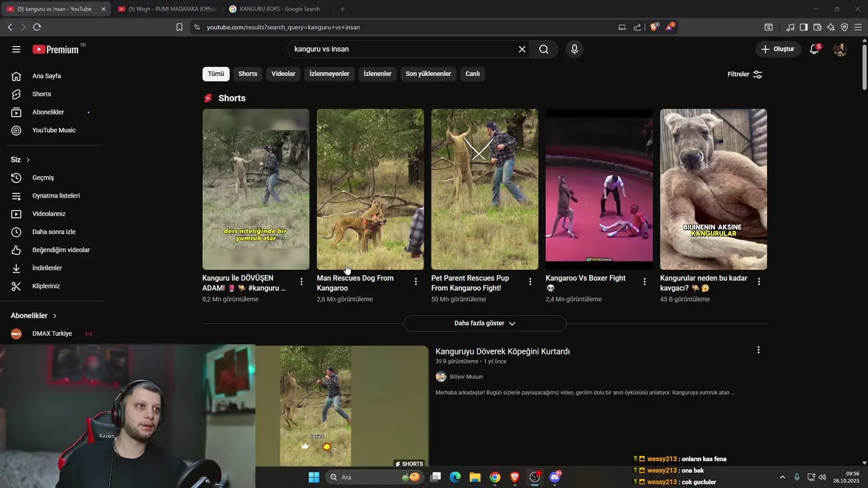The width and height of the screenshot is (868, 488).
Task: Open the account avatar menu
Action: pos(840,49)
